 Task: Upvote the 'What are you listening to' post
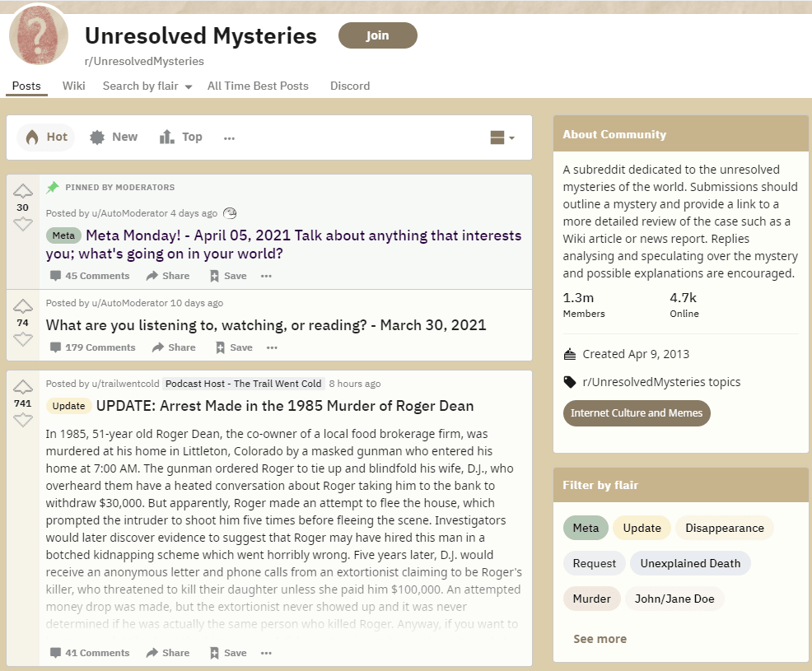pyautogui.click(x=23, y=306)
